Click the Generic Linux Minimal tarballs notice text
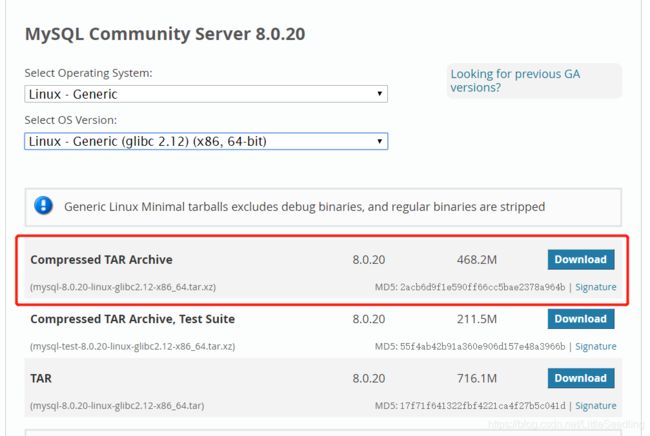The image size is (650, 436). [x=304, y=207]
